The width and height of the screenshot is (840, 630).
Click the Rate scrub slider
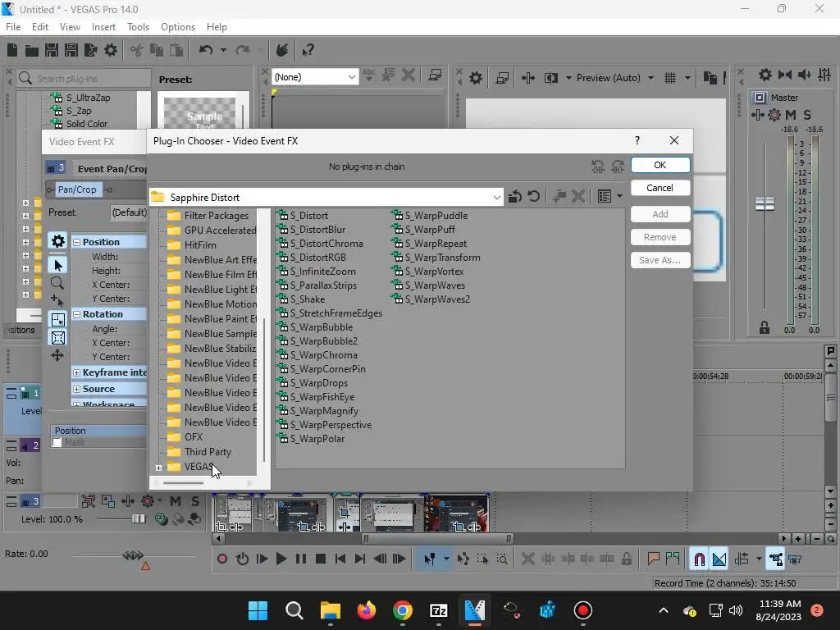(133, 555)
